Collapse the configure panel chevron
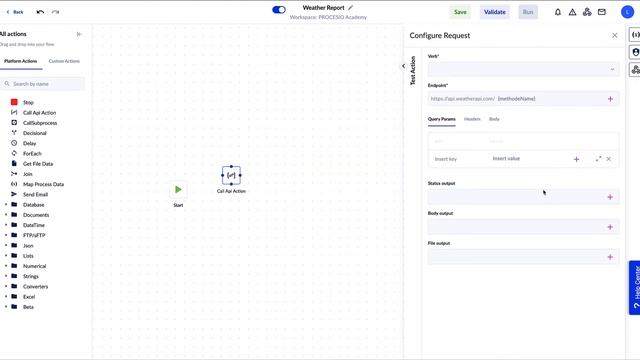 [x=403, y=66]
